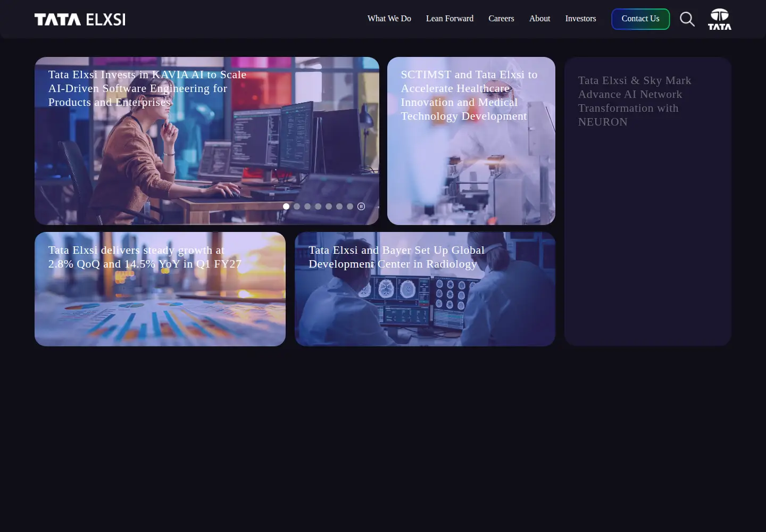Open SCTIMST healthcare innovation headline

point(469,95)
